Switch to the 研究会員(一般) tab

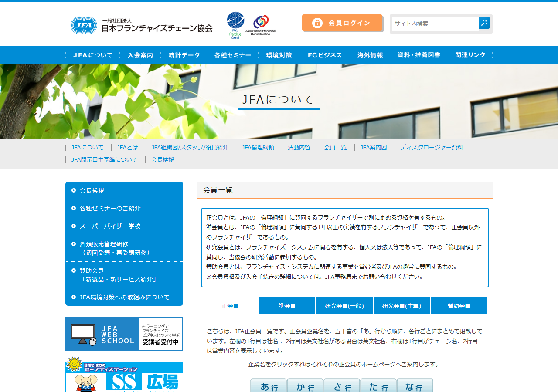click(x=344, y=306)
